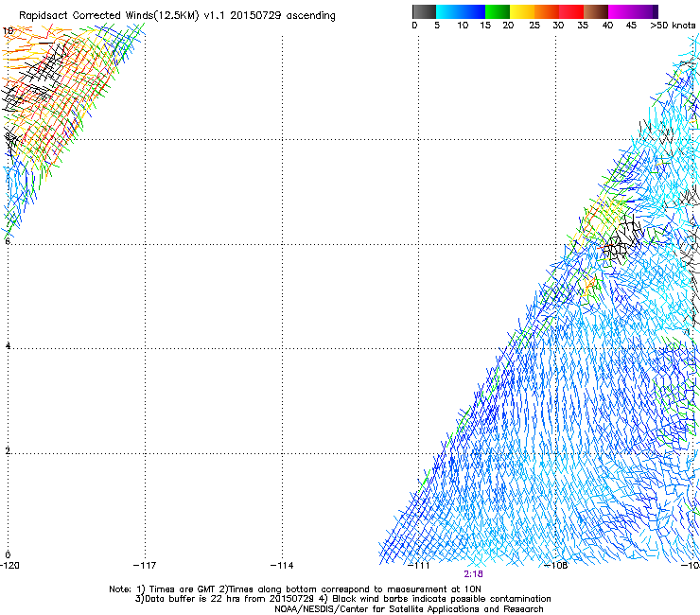The image size is (700, 615).
Task: Click the -117 longitude axis label
Action: click(x=145, y=566)
